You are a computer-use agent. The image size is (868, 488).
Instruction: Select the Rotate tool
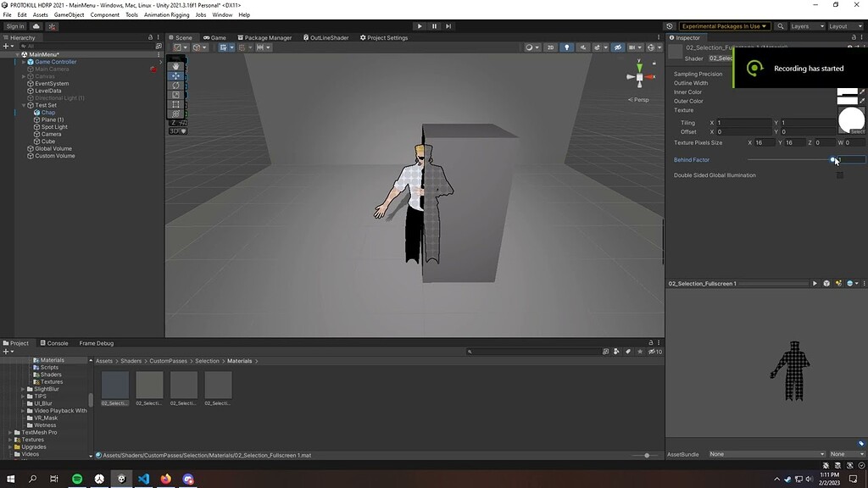pos(176,85)
